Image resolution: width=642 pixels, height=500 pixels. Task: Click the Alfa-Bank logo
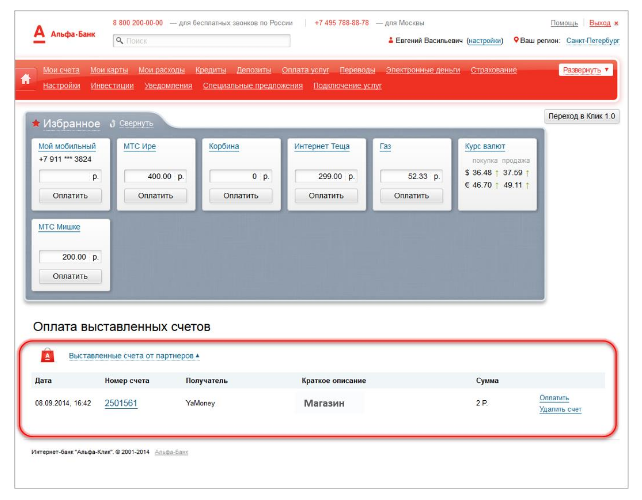coord(64,34)
